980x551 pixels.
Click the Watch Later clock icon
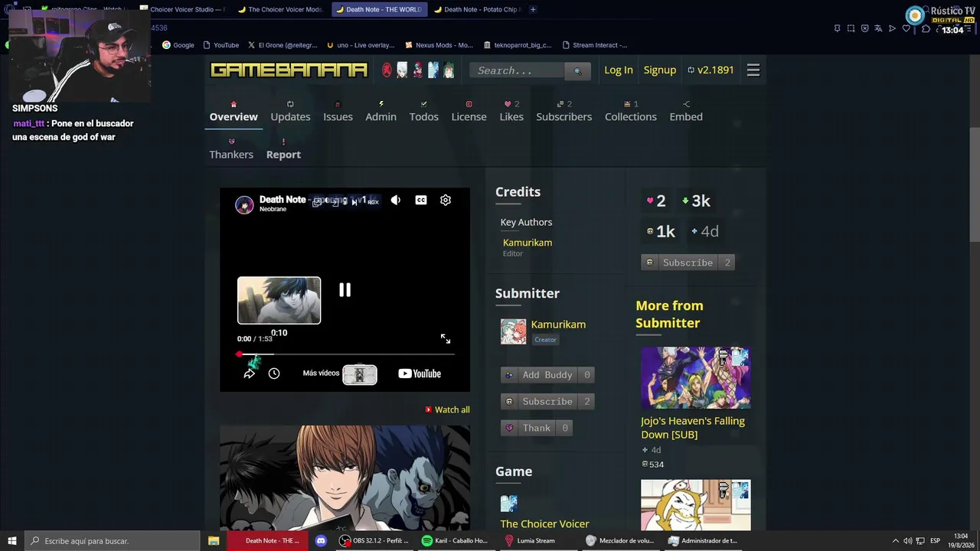(x=274, y=373)
